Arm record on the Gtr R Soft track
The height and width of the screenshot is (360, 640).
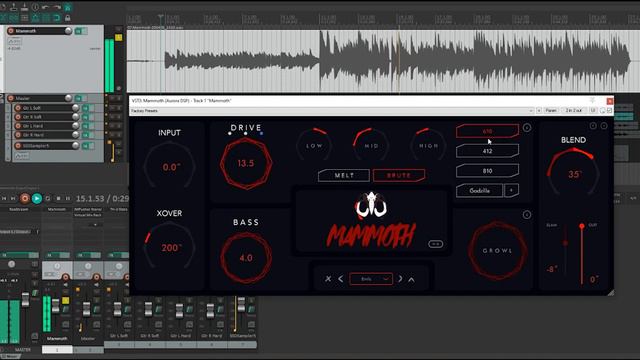click(x=18, y=117)
